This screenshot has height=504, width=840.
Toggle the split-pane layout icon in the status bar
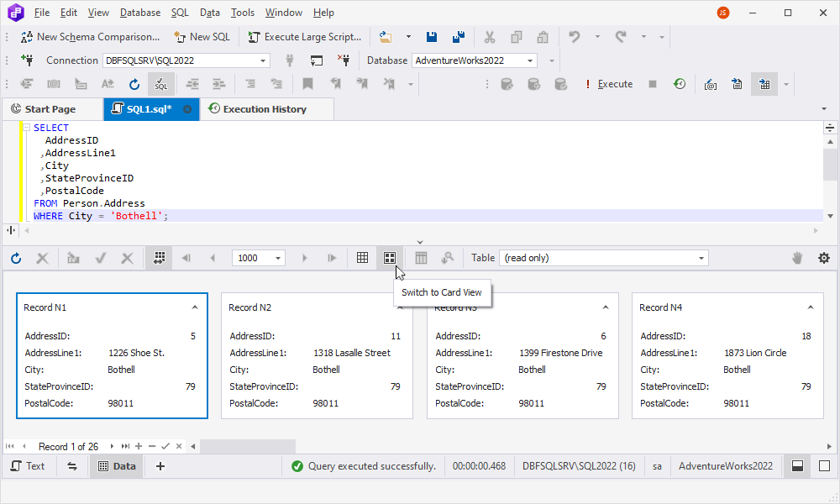point(797,466)
